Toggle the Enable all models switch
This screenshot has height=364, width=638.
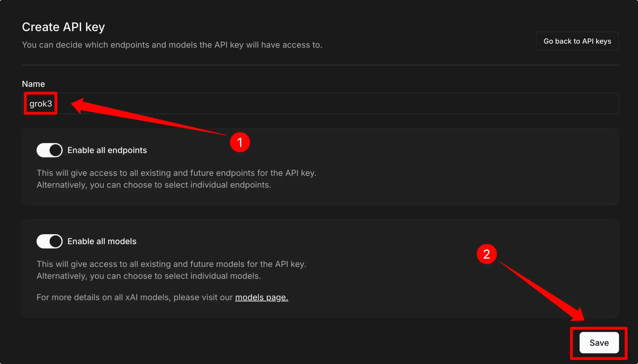pos(50,241)
